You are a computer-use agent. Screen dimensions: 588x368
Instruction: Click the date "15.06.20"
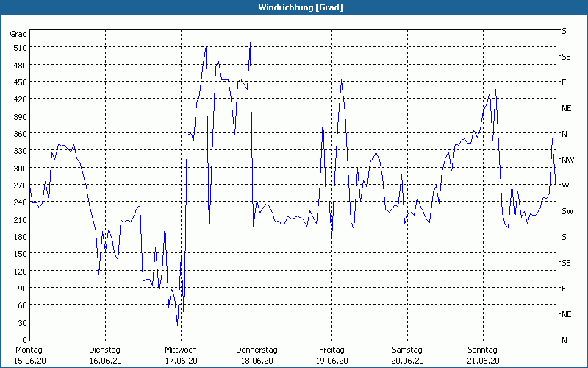click(30, 361)
